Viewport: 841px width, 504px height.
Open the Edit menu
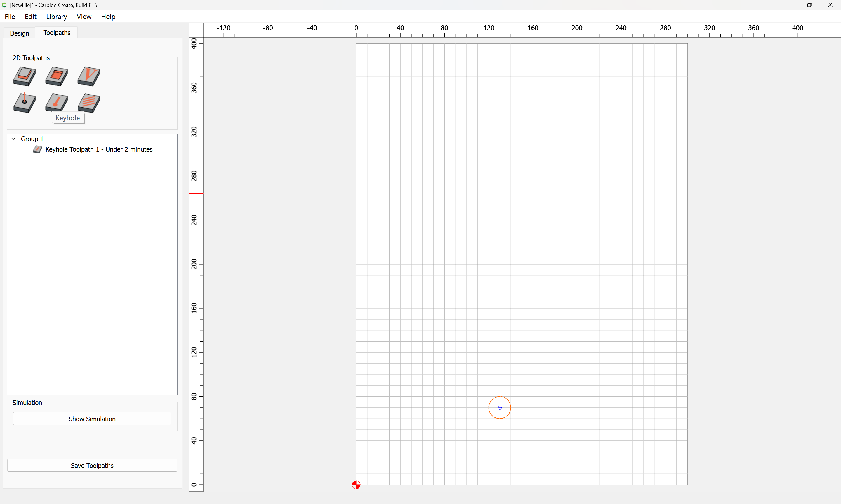(30, 17)
